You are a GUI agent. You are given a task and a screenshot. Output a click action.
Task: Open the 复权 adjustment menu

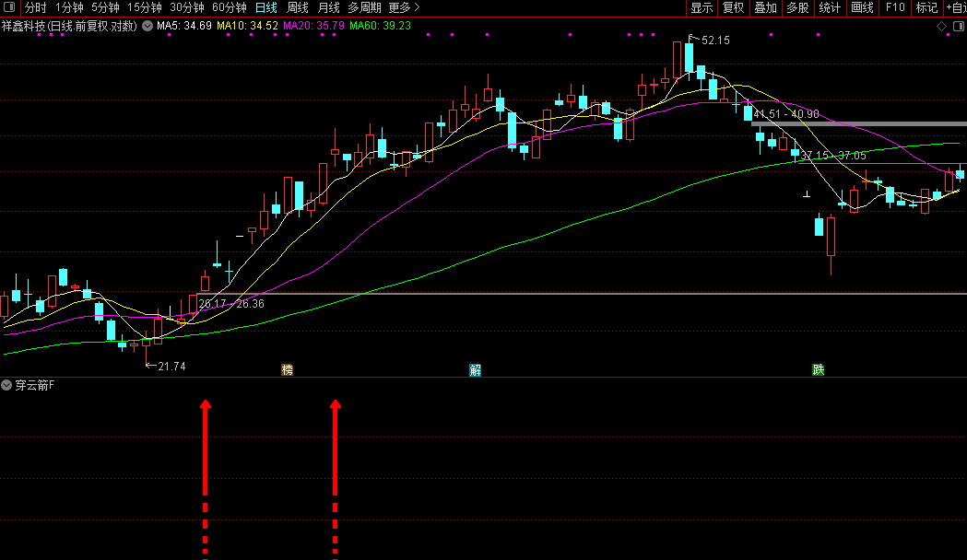733,7
